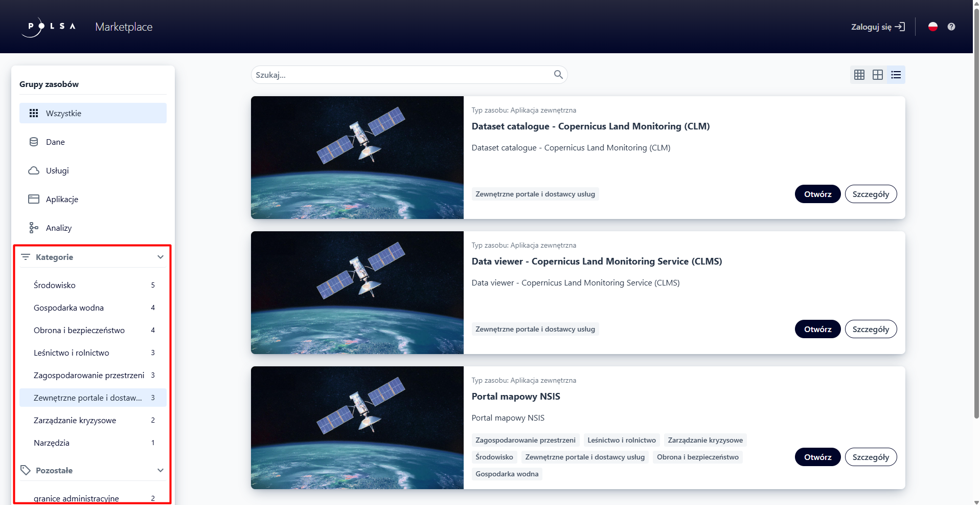This screenshot has height=505, width=980.
Task: Click Środowisko tag on NSIS card
Action: [494, 457]
